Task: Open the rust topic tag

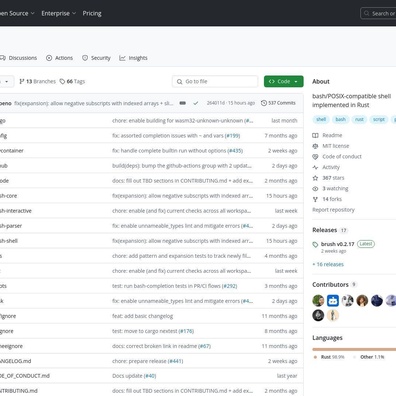Action: pos(359,119)
